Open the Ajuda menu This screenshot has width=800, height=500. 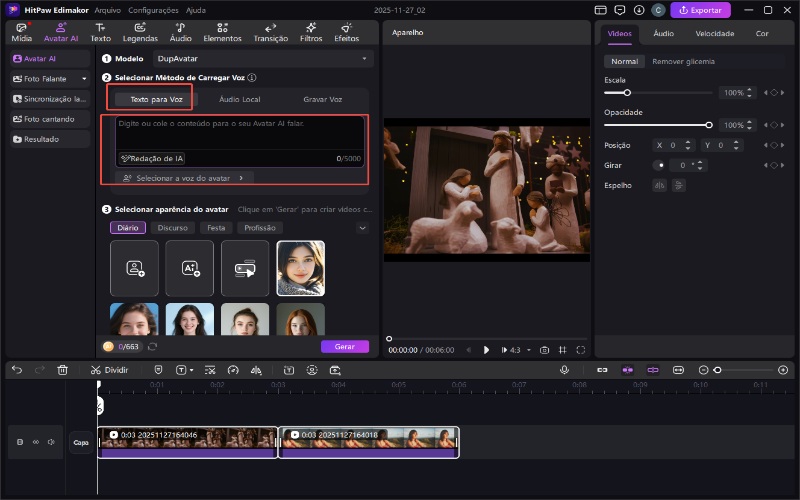tap(195, 10)
